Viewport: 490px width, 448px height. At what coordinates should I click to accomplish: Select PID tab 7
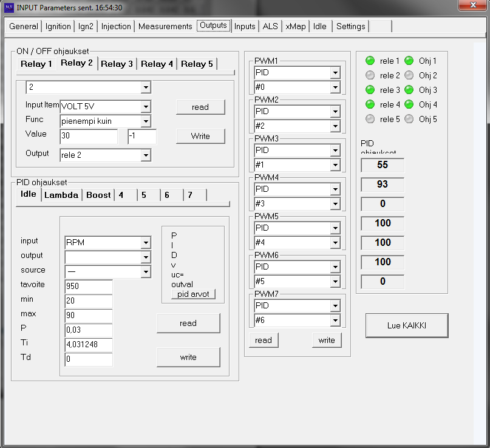(x=195, y=195)
